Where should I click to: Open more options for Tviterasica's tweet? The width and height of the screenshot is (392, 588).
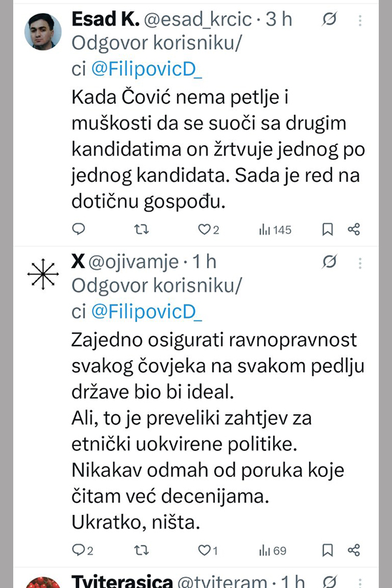360,581
